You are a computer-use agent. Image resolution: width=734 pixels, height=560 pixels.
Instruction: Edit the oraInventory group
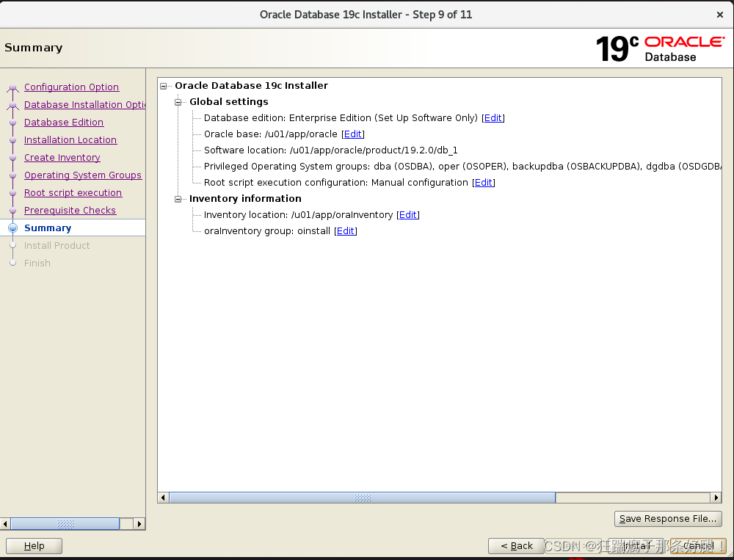click(345, 230)
